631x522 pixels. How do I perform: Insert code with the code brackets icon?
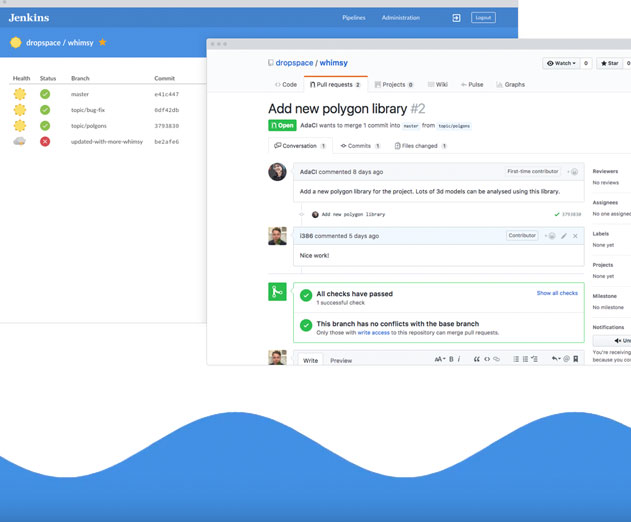click(487, 359)
